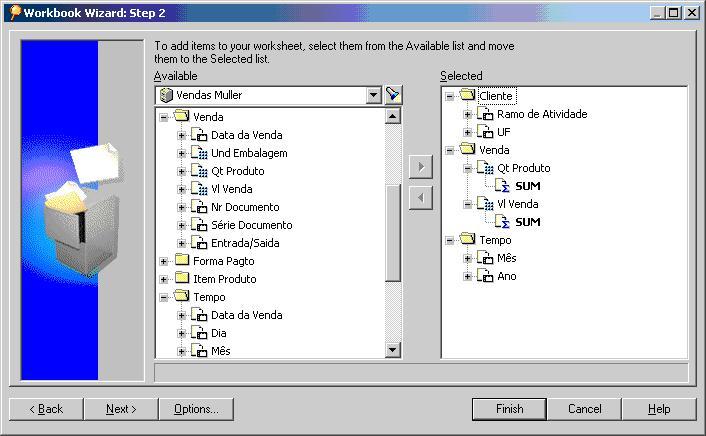Click the sigma icon under Qt Produto

(x=503, y=186)
